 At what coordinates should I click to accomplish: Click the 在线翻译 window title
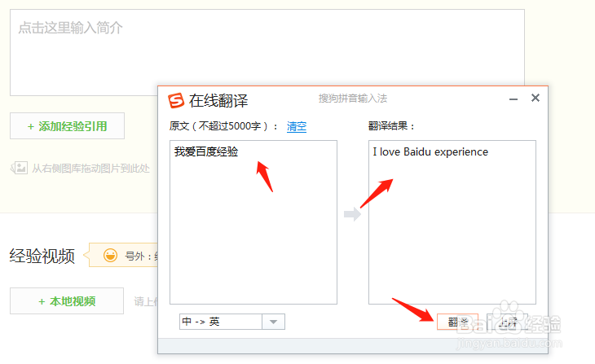pos(218,101)
